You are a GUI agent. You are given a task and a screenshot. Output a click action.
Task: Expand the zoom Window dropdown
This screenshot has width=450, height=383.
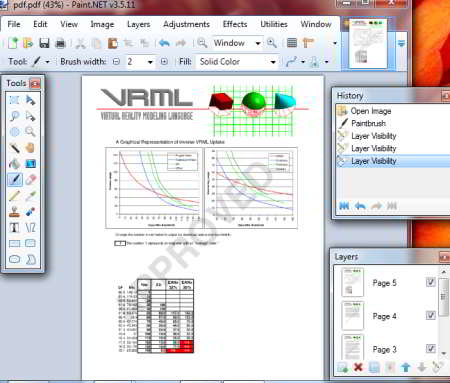[258, 43]
